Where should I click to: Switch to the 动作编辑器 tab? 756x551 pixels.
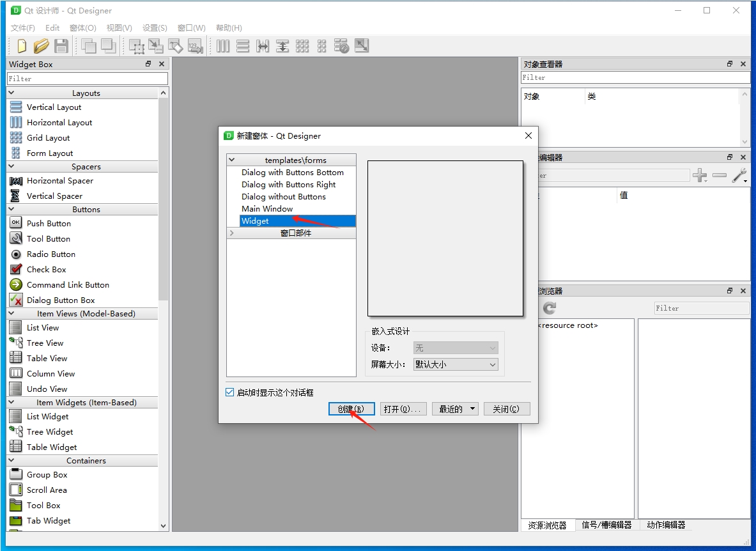pos(666,525)
